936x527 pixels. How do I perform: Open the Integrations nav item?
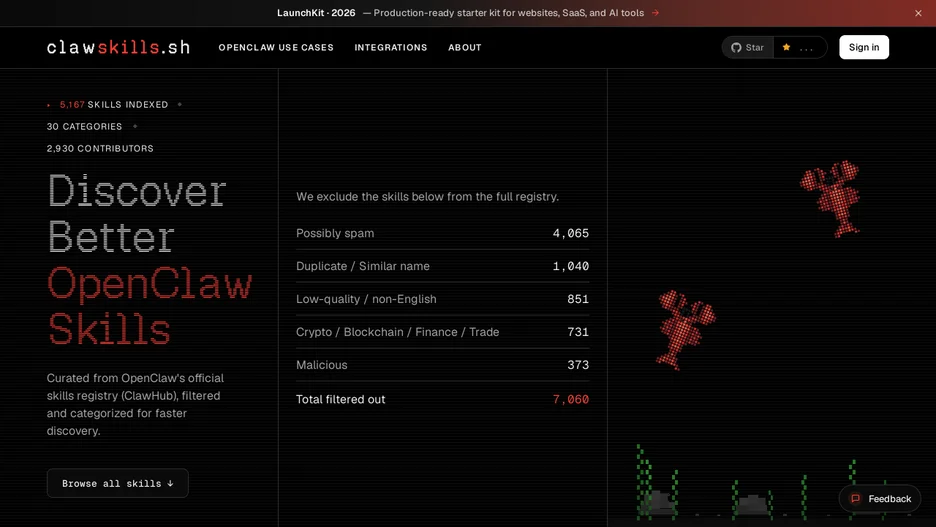tap(391, 47)
